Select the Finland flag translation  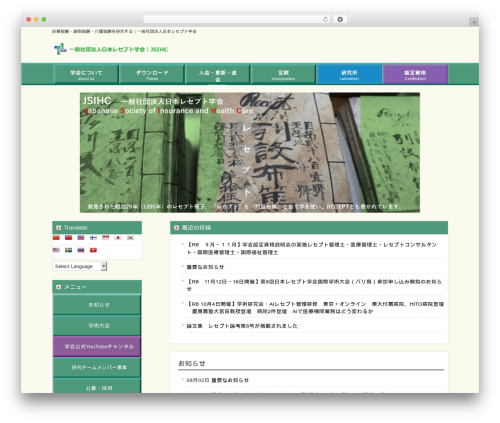pyautogui.click(x=93, y=238)
